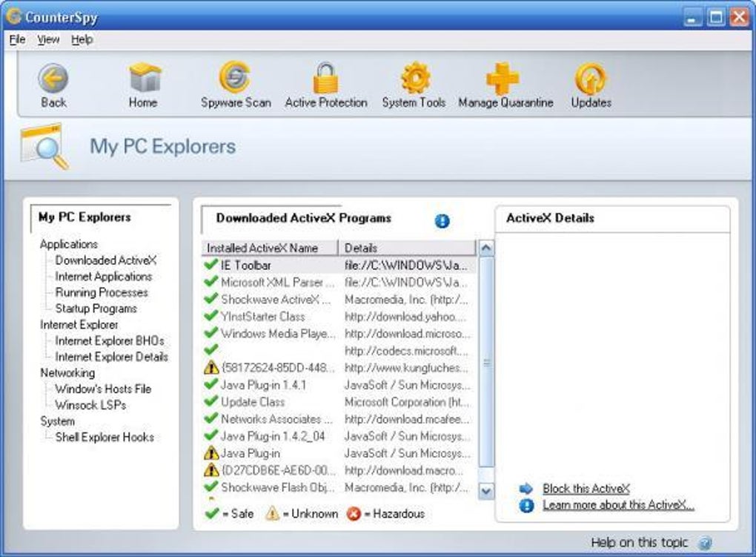756x557 pixels.
Task: Sort by Details column header
Action: click(408, 248)
